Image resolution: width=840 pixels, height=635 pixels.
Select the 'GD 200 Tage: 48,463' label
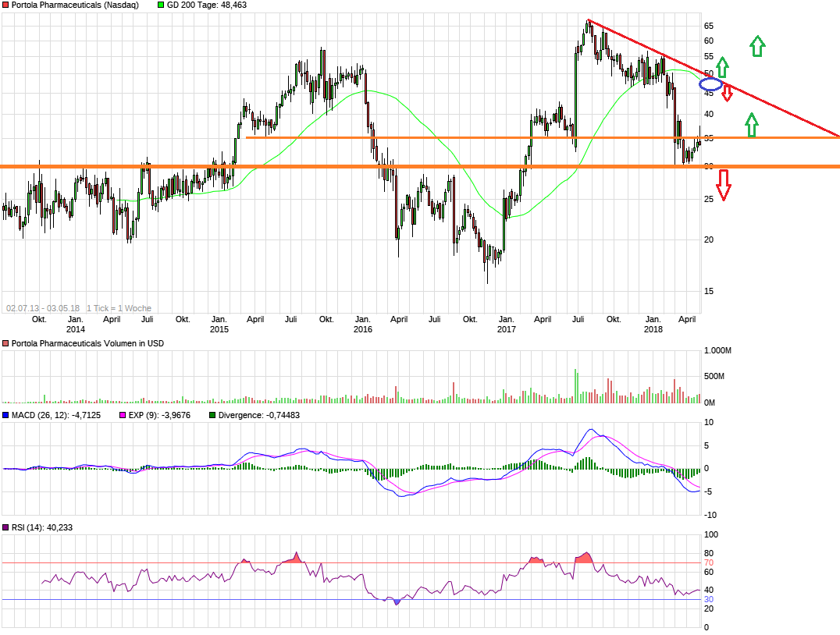tap(207, 5)
